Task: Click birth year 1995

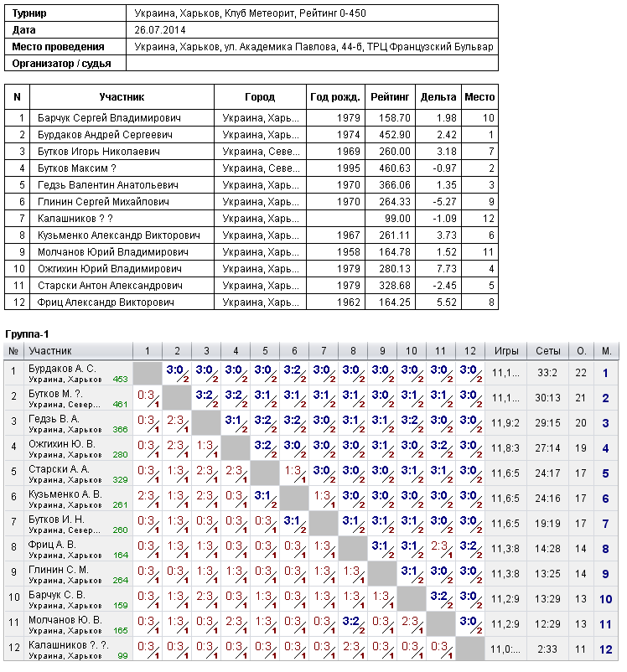Action: (x=348, y=168)
